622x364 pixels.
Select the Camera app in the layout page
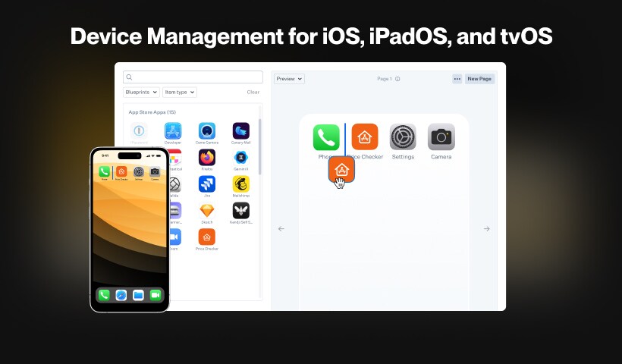441,136
